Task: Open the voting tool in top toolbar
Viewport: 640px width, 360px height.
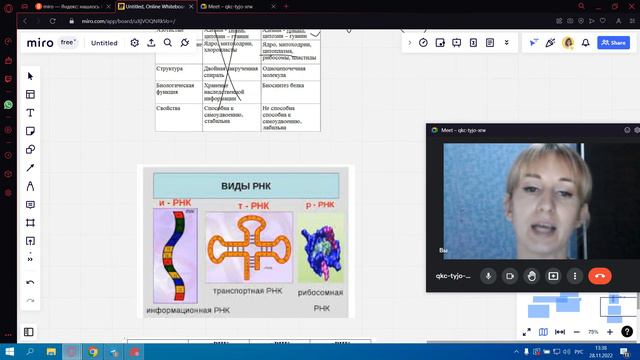Action: [440, 43]
